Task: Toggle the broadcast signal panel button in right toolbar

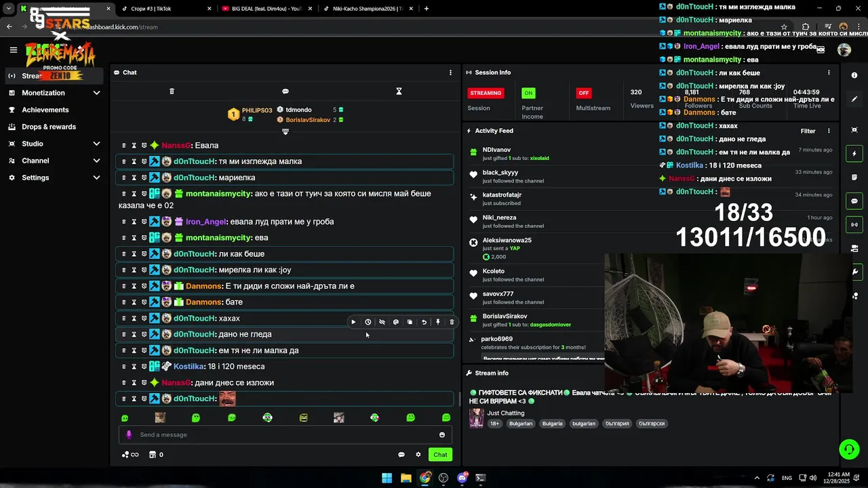Action: coord(854,224)
